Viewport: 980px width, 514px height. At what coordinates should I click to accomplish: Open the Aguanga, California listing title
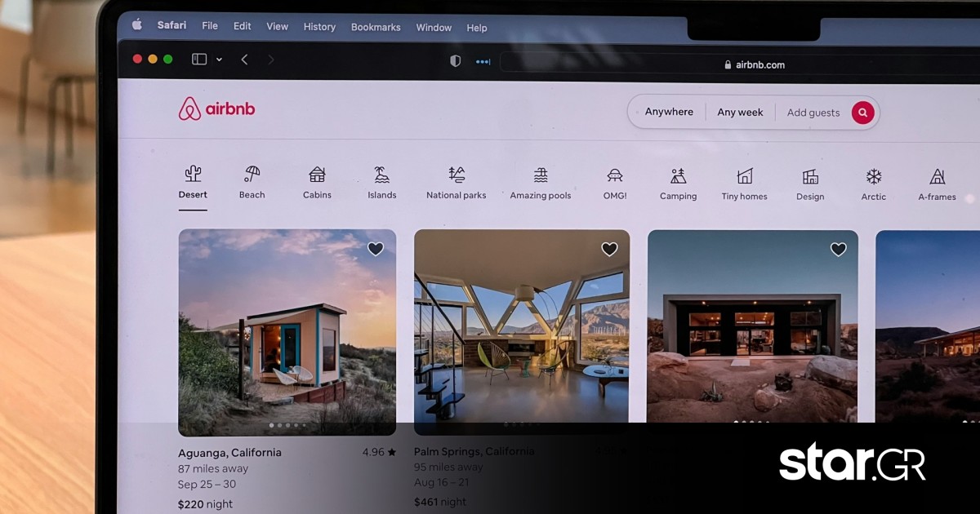(x=229, y=453)
